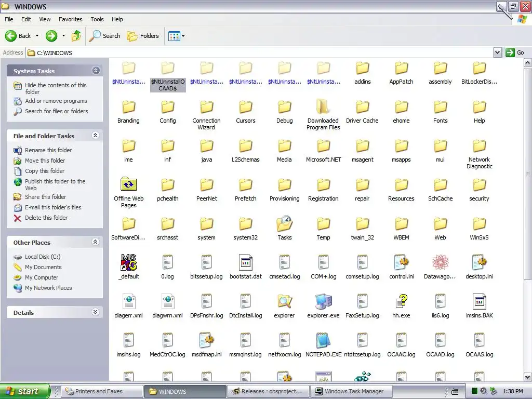
Task: Select the Fonts folder icon
Action: click(x=441, y=107)
